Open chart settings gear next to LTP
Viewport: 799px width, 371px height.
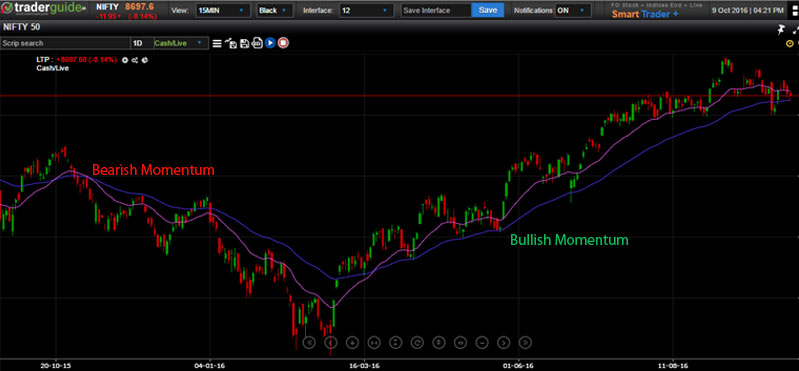(125, 60)
